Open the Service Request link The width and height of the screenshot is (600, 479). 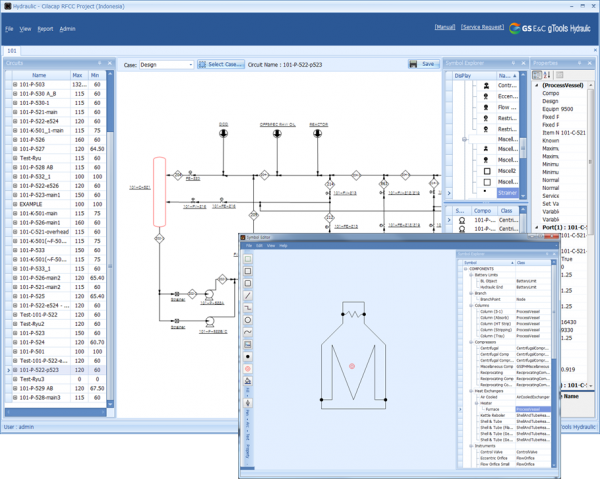(483, 28)
